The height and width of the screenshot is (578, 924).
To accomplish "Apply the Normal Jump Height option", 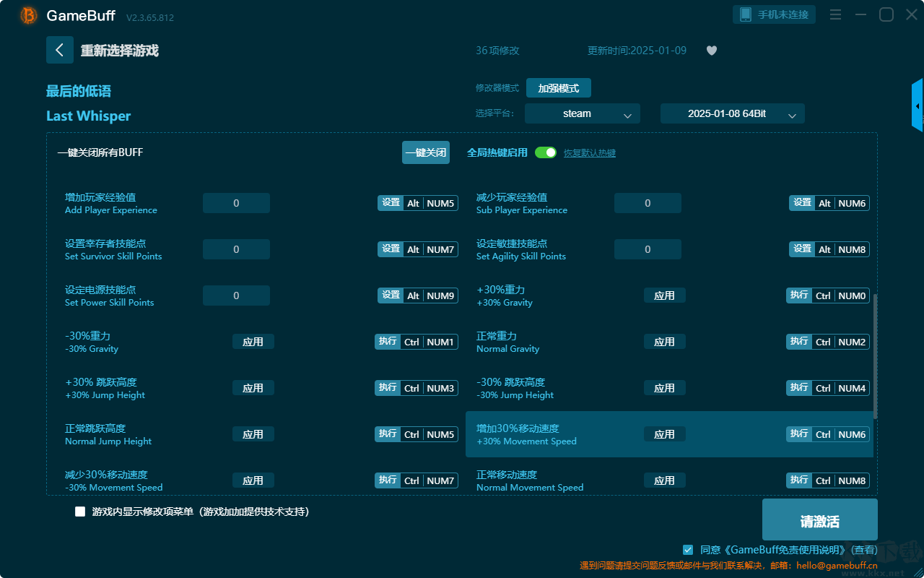I will (x=253, y=434).
